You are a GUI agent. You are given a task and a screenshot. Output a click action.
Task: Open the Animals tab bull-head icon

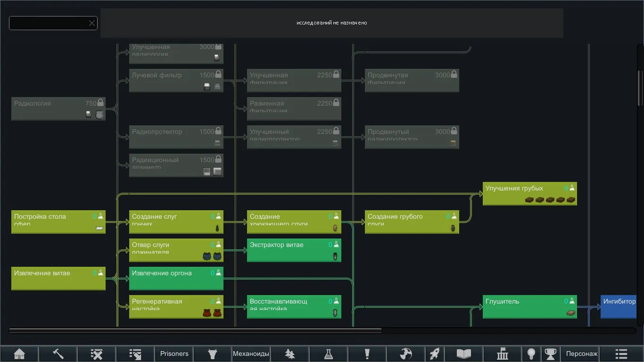click(213, 354)
